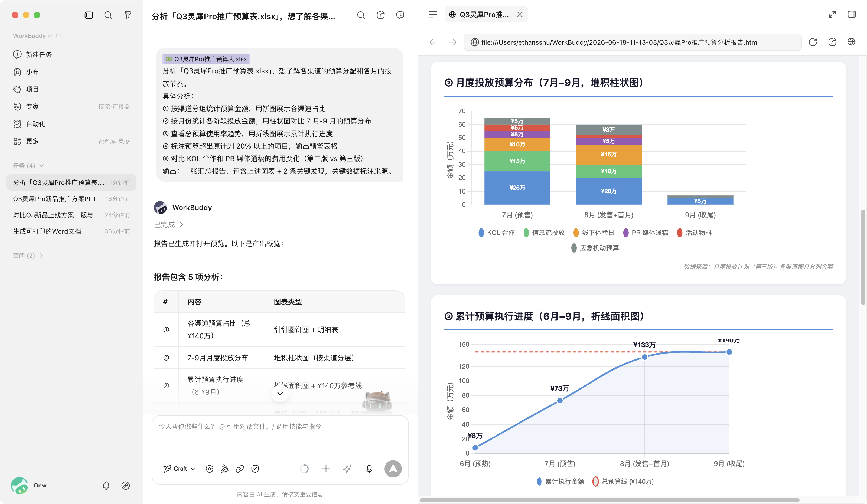
Task: Expand preview panel to fullscreen
Action: click(832, 14)
